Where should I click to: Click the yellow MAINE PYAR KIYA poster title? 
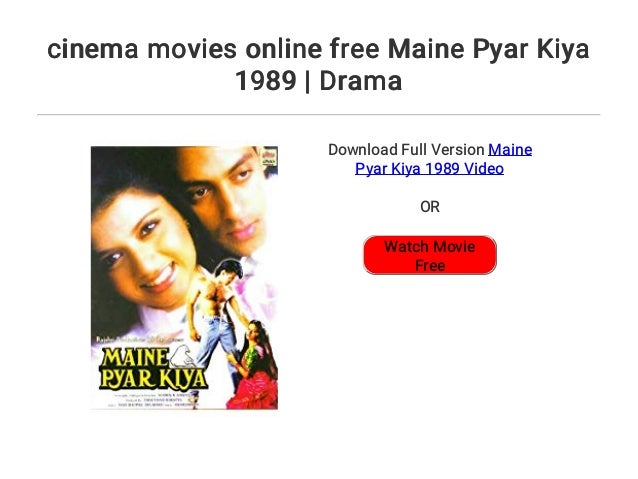[x=153, y=368]
